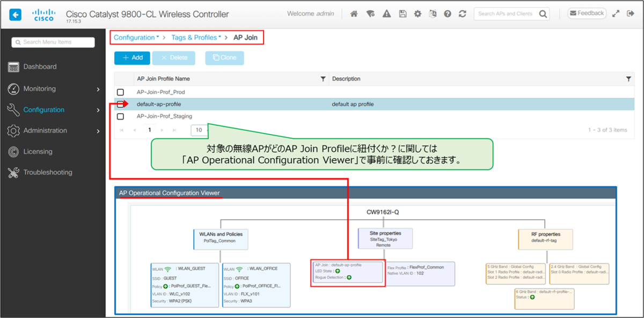This screenshot has height=318, width=644.
Task: Click the Feedback button
Action: coord(587,13)
